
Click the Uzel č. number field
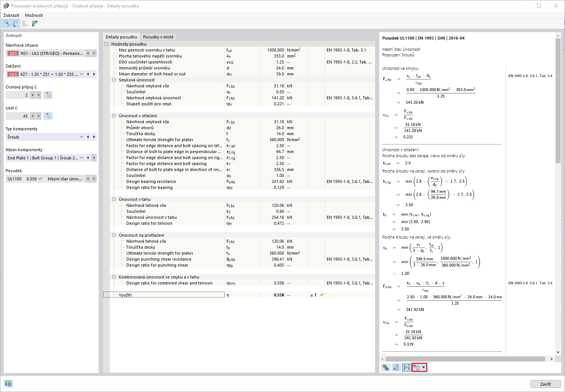click(18, 116)
